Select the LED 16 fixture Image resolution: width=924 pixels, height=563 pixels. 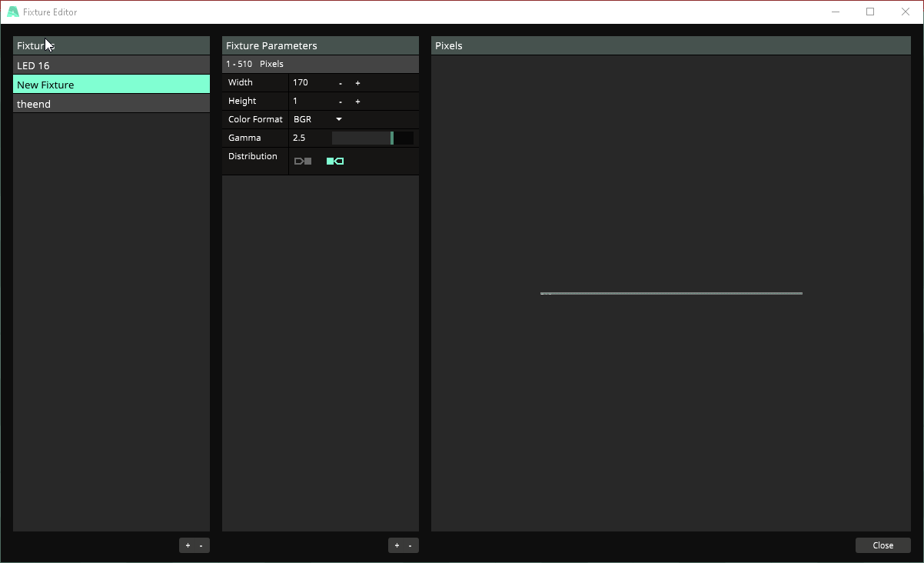point(111,65)
